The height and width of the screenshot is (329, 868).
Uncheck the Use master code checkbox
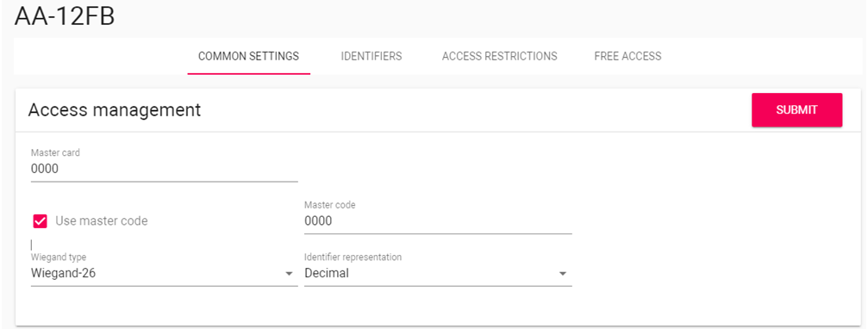[40, 221]
